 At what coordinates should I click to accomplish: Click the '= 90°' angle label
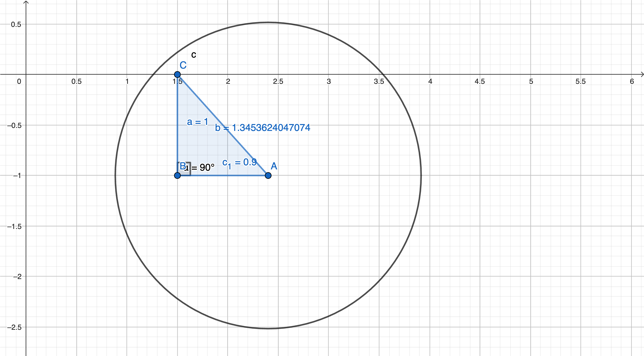(203, 167)
